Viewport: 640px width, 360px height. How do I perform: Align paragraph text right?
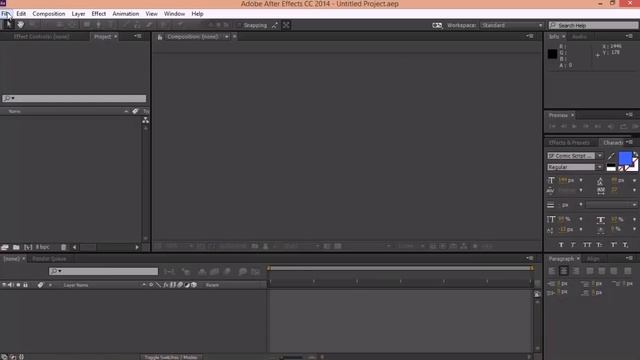[576, 271]
